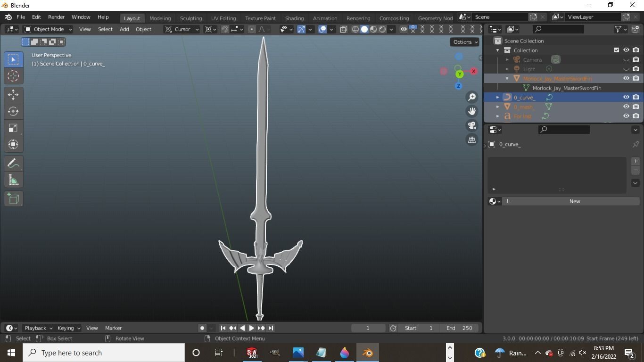The image size is (644, 362).
Task: Click the blue Z axis on gizmo
Action: click(458, 86)
